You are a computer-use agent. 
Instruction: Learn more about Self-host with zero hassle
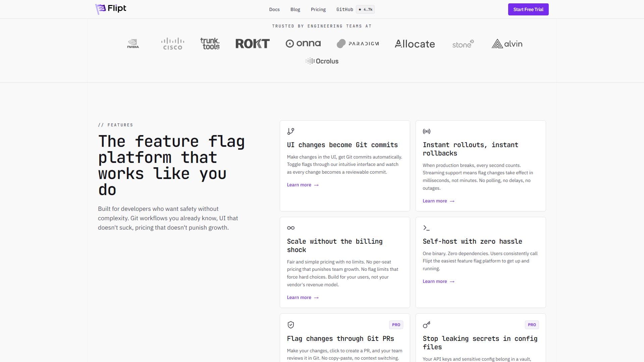pyautogui.click(x=439, y=281)
